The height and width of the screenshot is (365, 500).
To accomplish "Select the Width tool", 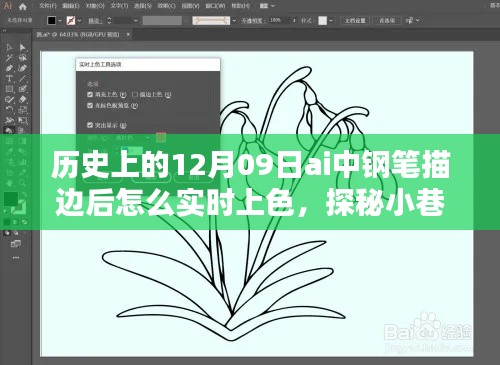I will click(9, 120).
